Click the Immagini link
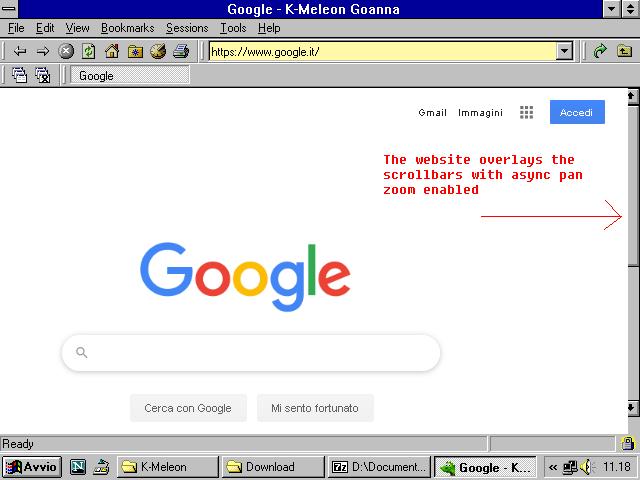This screenshot has width=640, height=480. [x=480, y=113]
